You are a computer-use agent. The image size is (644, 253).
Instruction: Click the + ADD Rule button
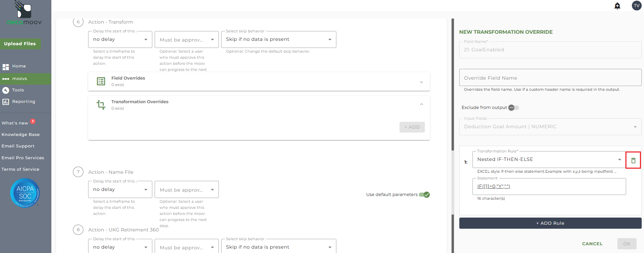click(550, 223)
